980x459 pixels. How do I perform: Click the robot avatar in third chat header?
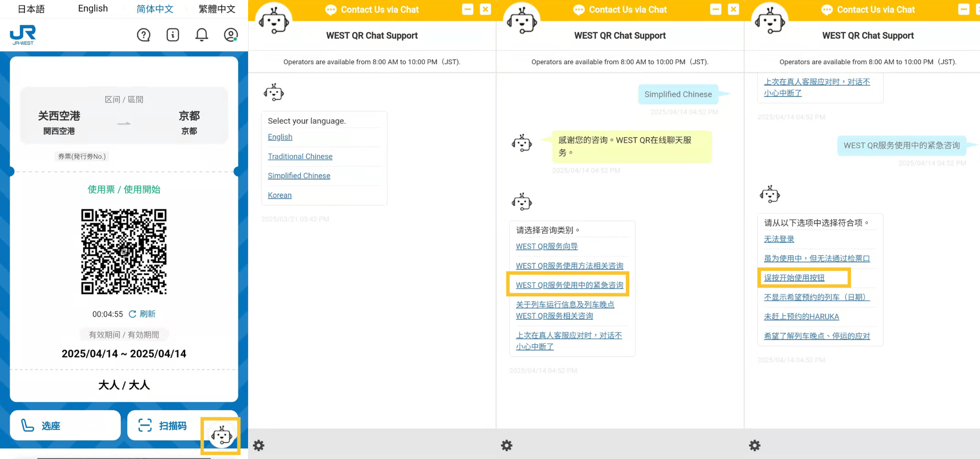[770, 20]
